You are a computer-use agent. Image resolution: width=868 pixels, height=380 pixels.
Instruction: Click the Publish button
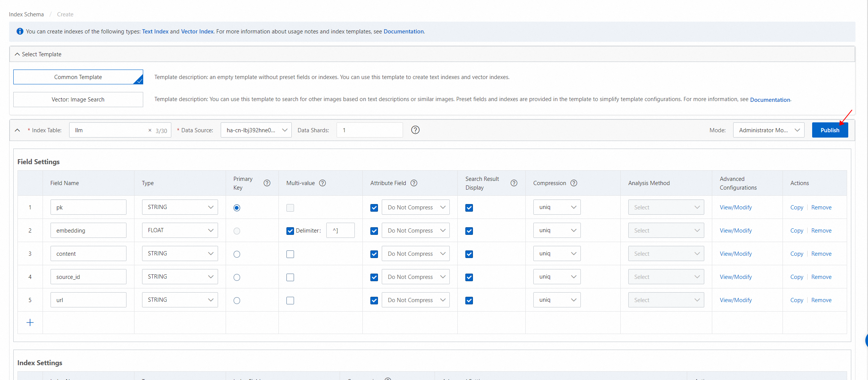click(830, 130)
